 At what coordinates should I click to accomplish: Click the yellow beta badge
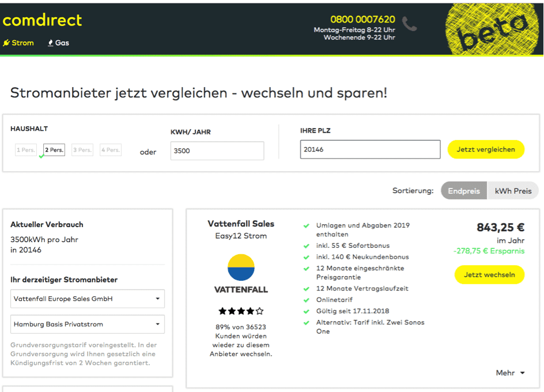pyautogui.click(x=492, y=29)
